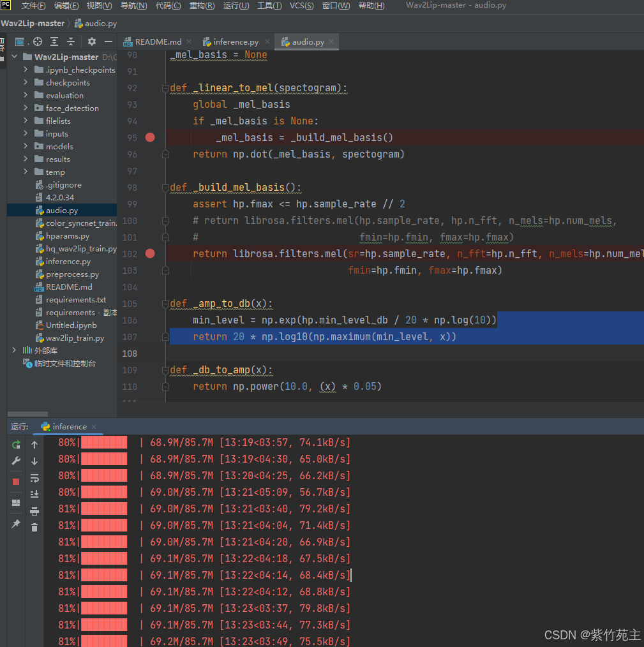644x647 pixels.
Task: Fold the _linear_to_mel function
Action: (x=165, y=88)
